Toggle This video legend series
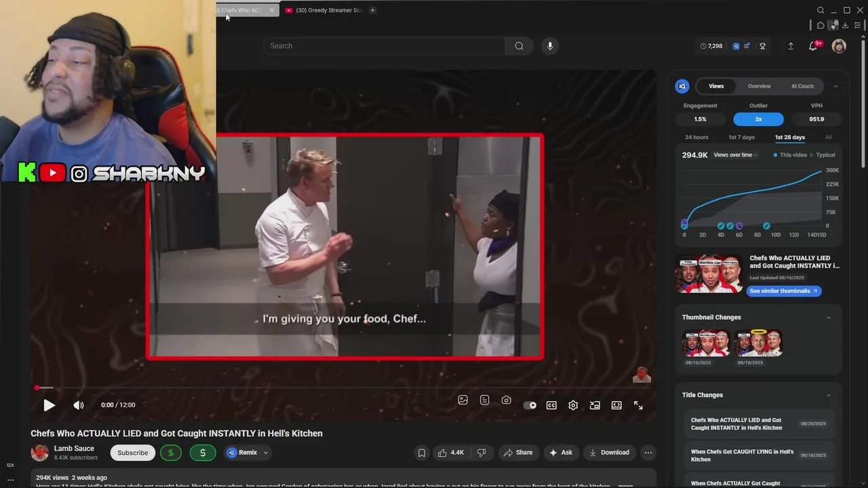Image resolution: width=868 pixels, height=488 pixels. coord(790,155)
